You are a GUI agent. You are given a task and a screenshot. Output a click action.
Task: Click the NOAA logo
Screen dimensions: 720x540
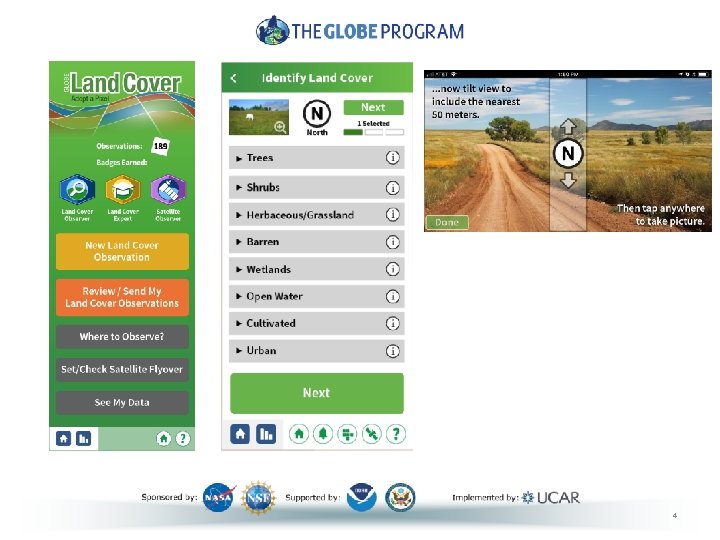[x=361, y=497]
